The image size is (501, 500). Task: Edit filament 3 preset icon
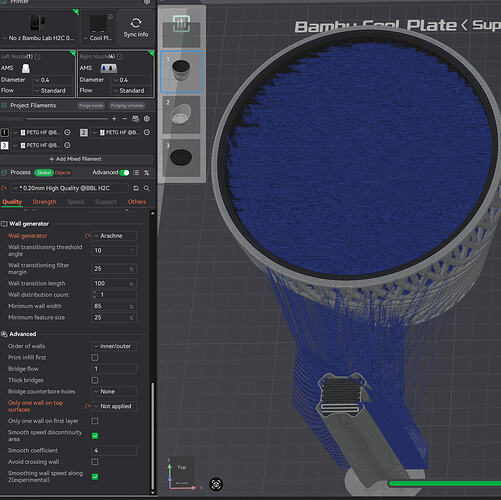(x=67, y=145)
